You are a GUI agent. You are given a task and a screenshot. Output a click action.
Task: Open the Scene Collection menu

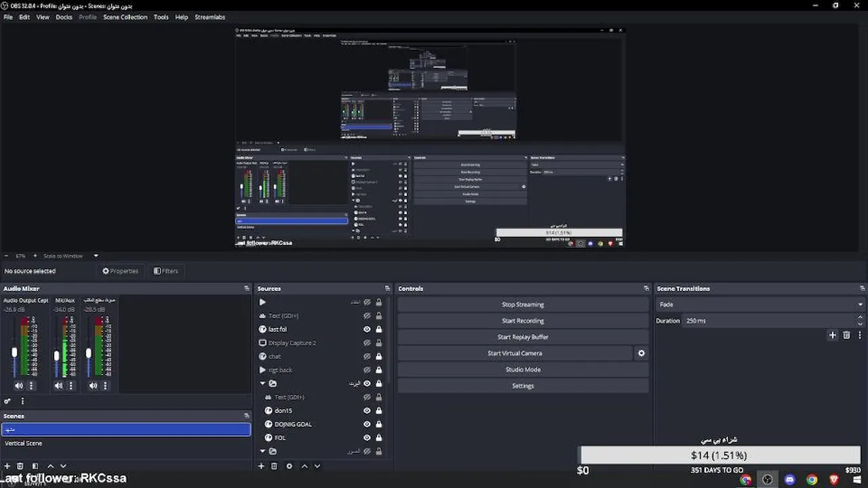point(125,17)
